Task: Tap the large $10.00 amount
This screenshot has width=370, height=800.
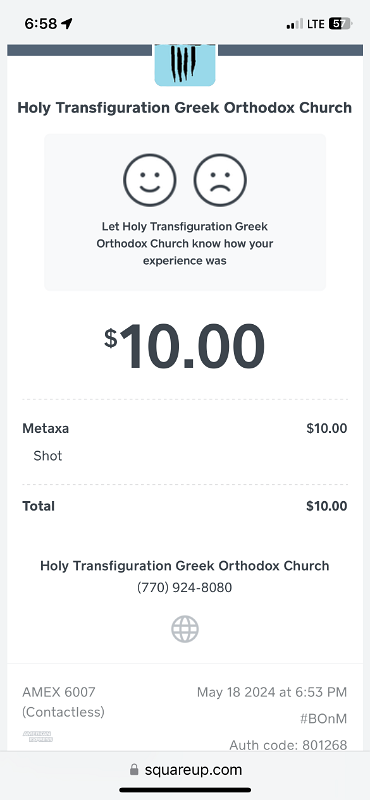Action: (x=185, y=346)
